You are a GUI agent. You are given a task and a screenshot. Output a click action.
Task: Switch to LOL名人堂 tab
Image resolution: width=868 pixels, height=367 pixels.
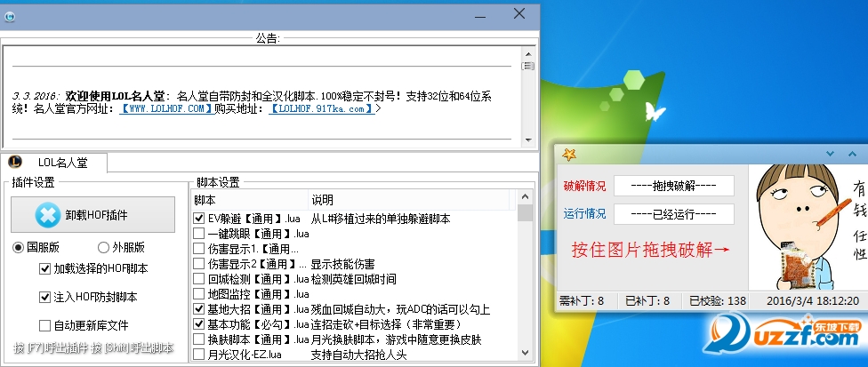[54, 163]
